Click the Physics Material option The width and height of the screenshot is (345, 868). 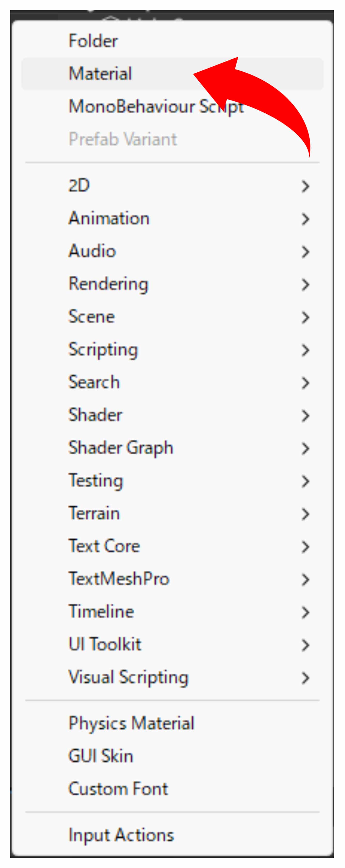click(x=131, y=723)
